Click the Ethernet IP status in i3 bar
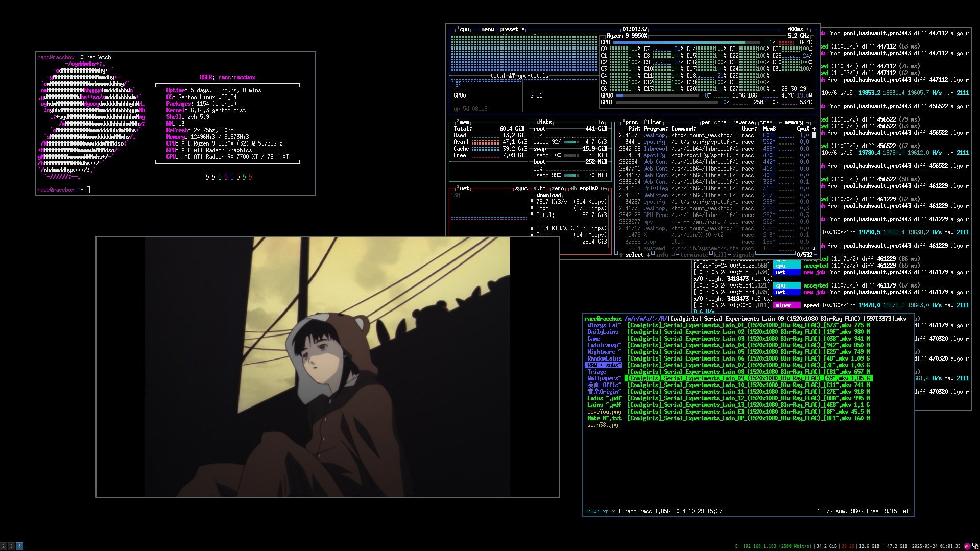The width and height of the screenshot is (980, 551). 773,546
